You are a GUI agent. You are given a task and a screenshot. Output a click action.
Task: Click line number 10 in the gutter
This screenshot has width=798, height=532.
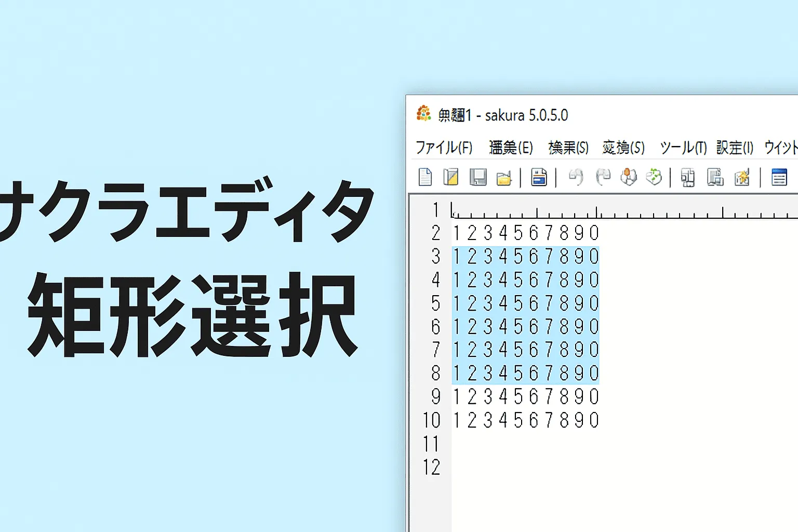pos(431,420)
